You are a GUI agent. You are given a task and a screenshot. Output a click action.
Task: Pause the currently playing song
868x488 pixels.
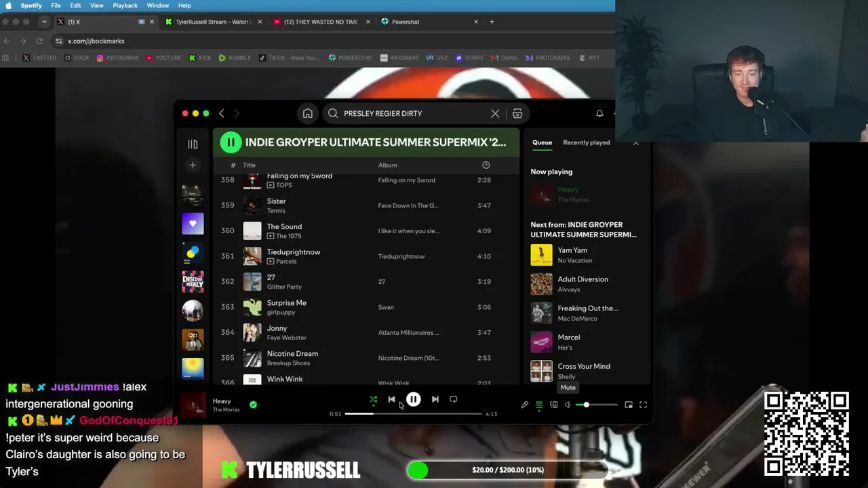point(413,400)
